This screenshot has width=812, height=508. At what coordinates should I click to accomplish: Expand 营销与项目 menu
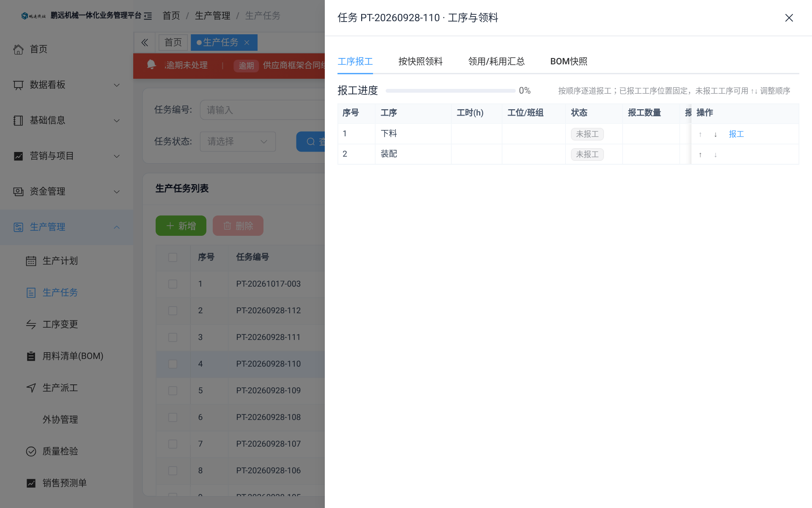66,156
